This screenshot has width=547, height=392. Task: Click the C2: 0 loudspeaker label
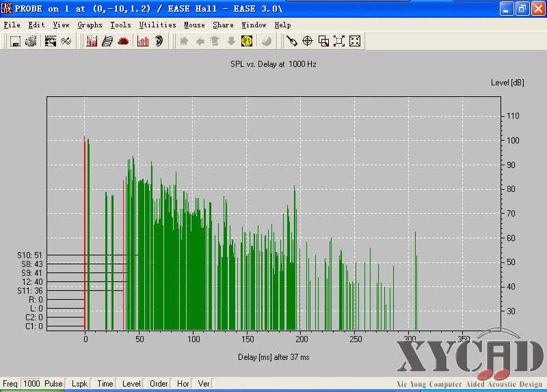tap(34, 318)
